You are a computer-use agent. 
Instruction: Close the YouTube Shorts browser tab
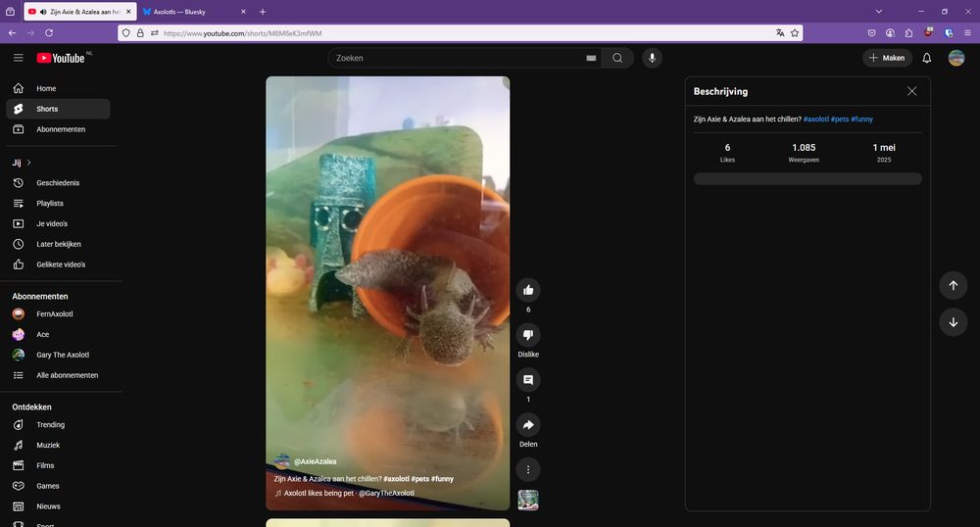128,12
